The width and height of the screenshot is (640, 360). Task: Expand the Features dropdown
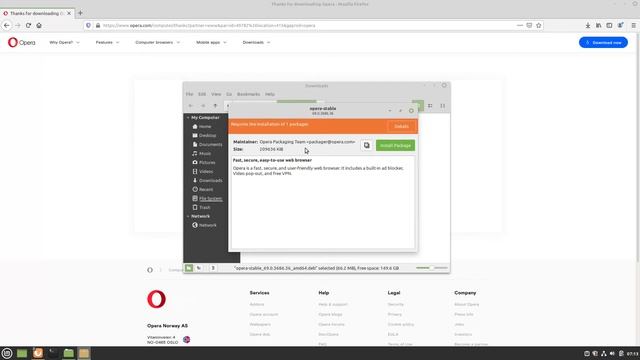pyautogui.click(x=107, y=42)
